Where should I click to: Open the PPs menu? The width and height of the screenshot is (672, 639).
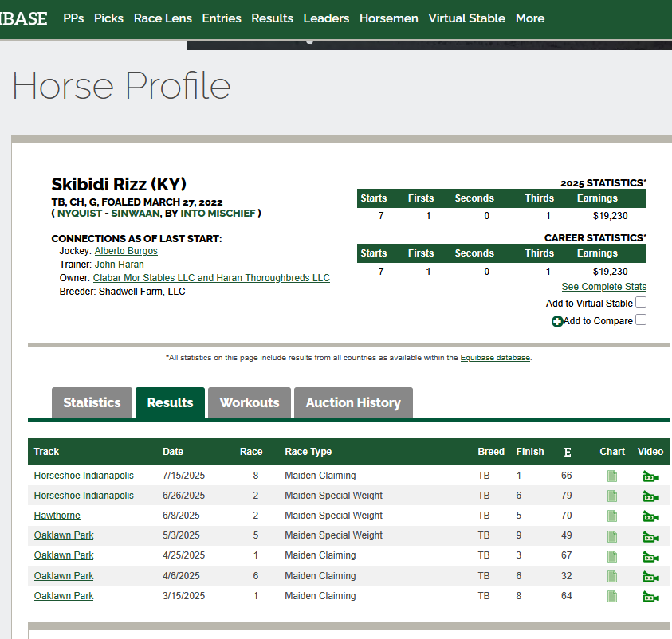[73, 18]
